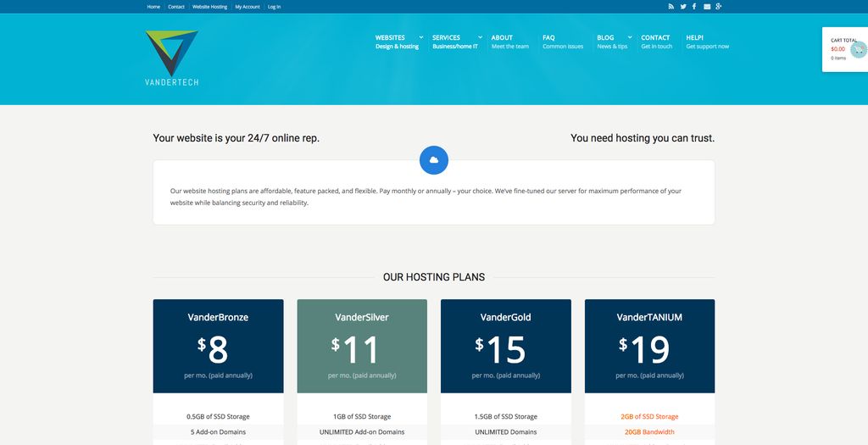Expand the Blog menu chevron
Image resolution: width=868 pixels, height=445 pixels.
pyautogui.click(x=630, y=37)
